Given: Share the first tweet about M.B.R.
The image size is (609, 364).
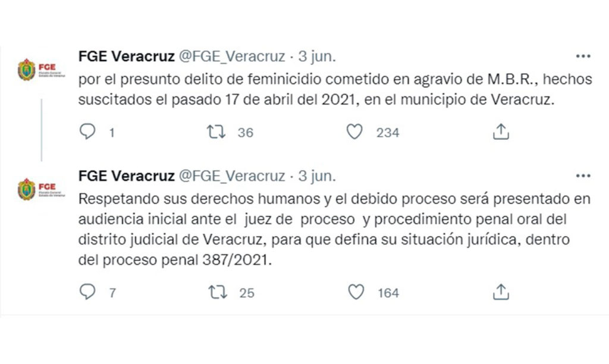Looking at the screenshot, I should [500, 132].
